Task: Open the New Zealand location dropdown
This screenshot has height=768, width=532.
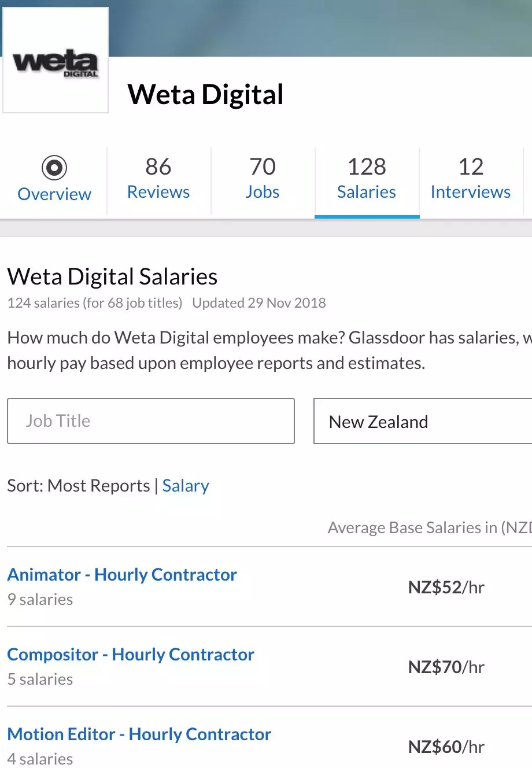Action: point(422,422)
